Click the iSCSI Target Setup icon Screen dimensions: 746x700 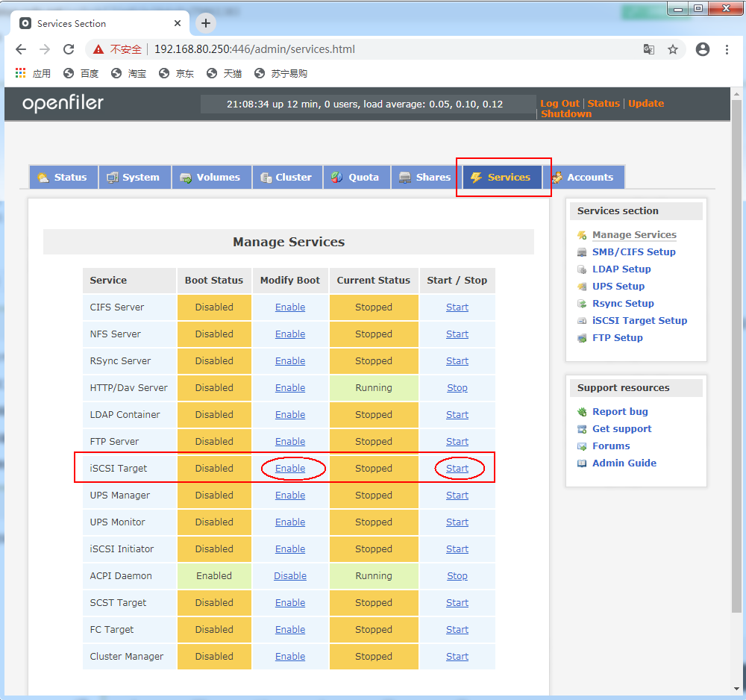(x=582, y=320)
